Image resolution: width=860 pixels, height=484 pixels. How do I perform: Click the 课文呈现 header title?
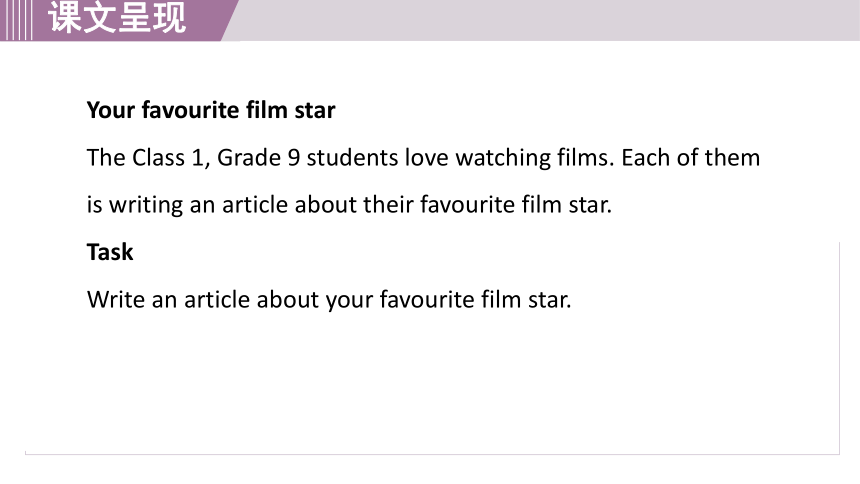point(117,17)
